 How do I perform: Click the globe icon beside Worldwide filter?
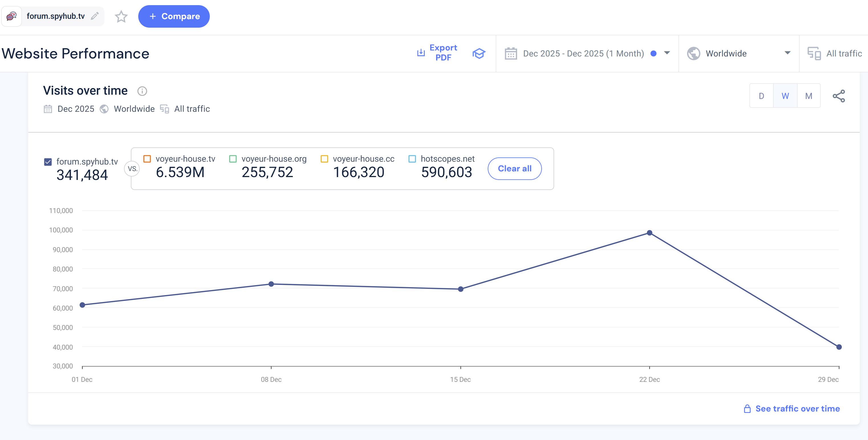[694, 54]
